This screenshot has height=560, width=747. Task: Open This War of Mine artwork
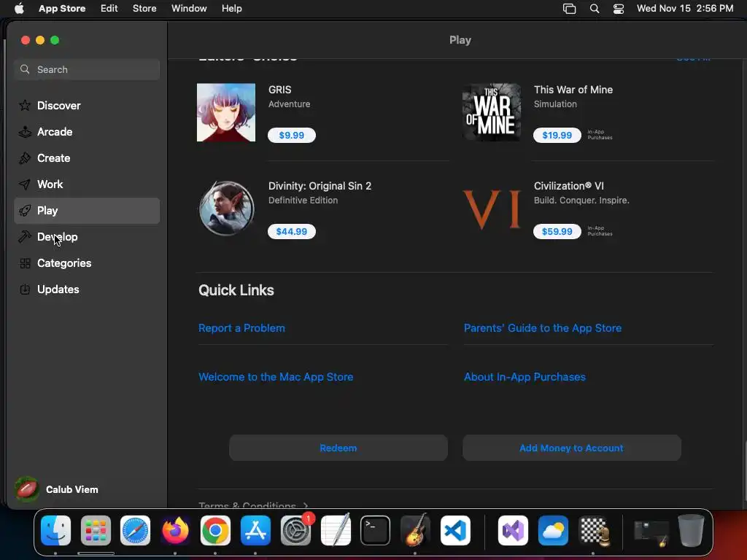[492, 112]
